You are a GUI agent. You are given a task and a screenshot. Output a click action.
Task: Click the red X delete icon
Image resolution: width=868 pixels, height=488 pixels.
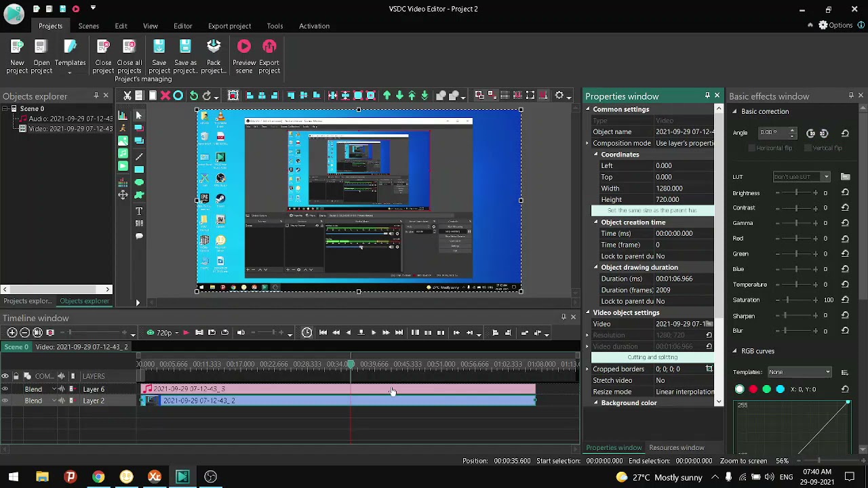[165, 96]
